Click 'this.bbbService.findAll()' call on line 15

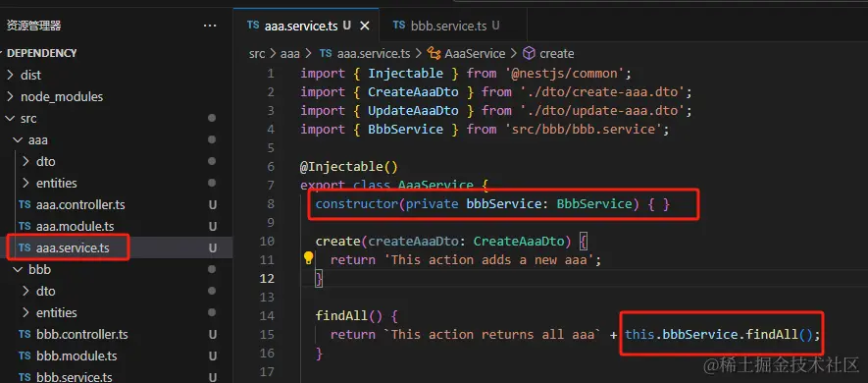pos(718,334)
